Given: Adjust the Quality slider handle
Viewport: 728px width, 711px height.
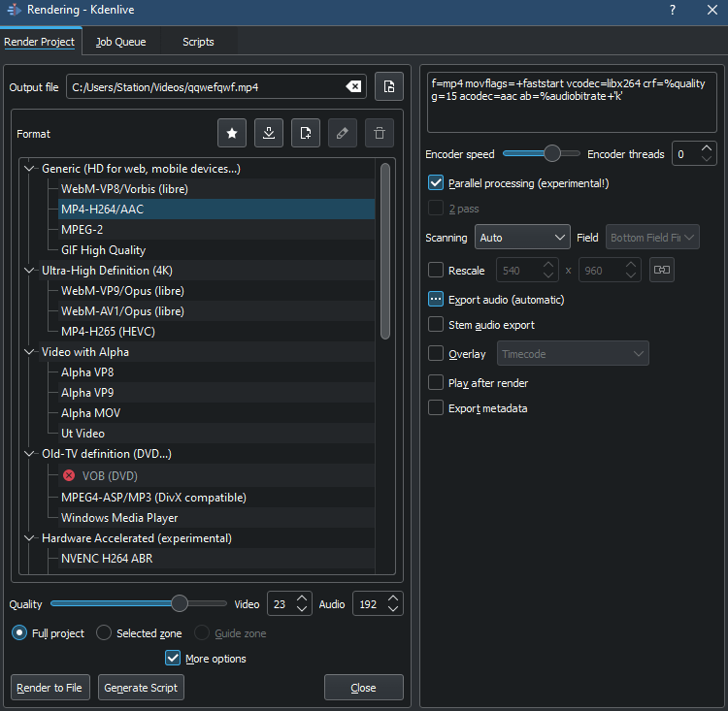Looking at the screenshot, I should (x=180, y=603).
